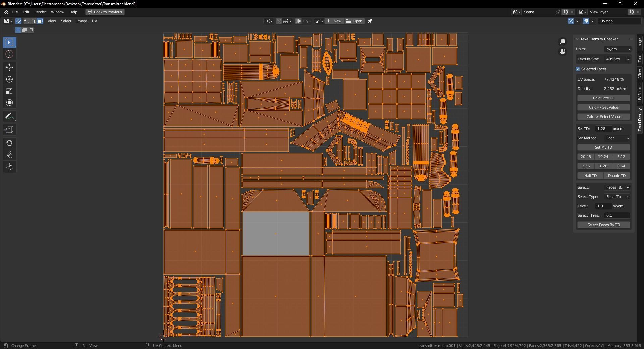Viewport: 644px width, 349px height.
Task: Select the Pinch sculpt tool
Action: [9, 166]
